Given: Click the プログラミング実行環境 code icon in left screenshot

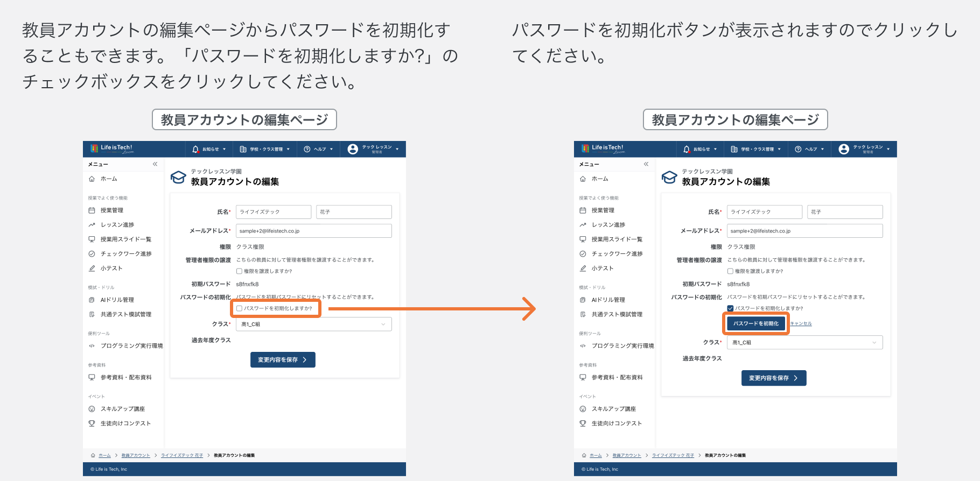Looking at the screenshot, I should tap(92, 346).
